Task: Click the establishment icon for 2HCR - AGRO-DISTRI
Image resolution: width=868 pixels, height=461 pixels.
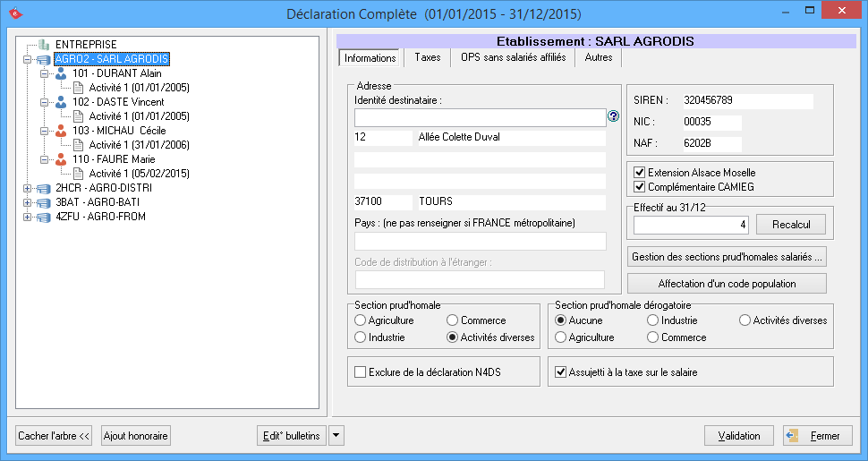Action: point(44,188)
